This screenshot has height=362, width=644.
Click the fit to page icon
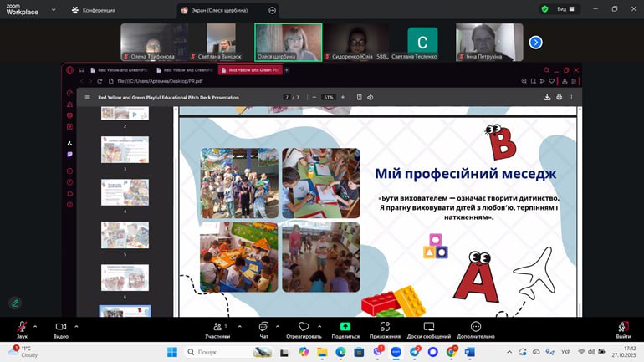click(360, 97)
